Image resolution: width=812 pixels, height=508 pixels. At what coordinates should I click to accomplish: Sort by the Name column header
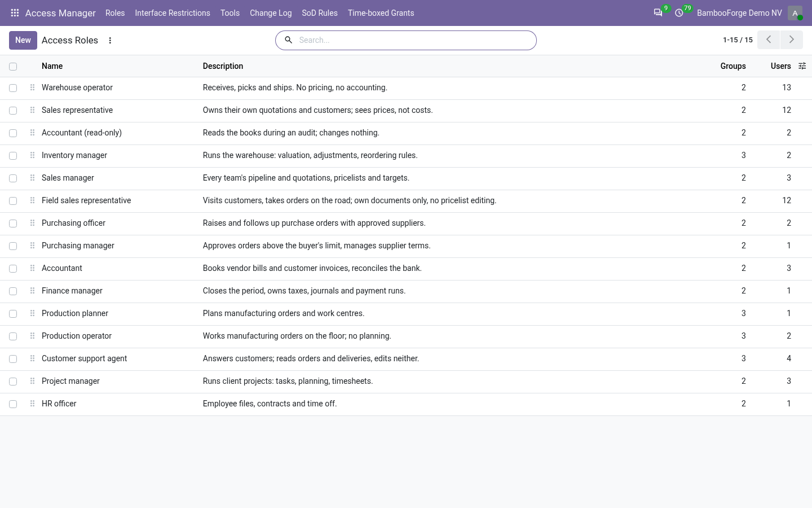(x=52, y=66)
